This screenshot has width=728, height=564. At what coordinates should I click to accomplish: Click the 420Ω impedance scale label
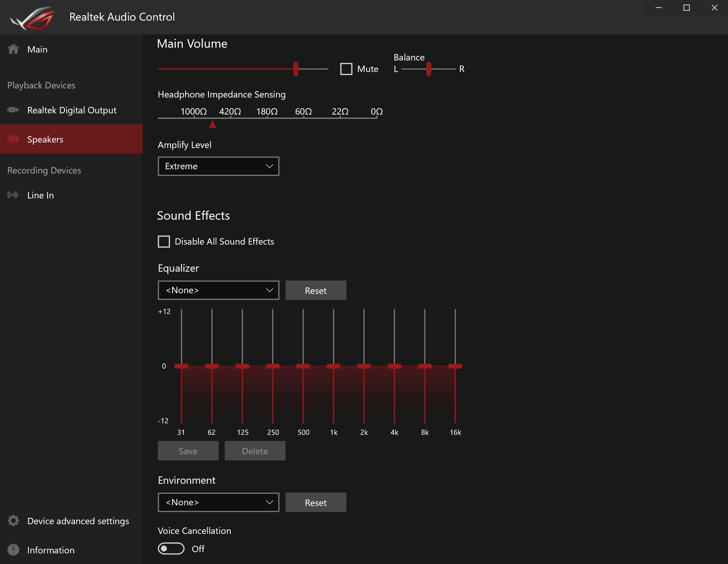[230, 111]
